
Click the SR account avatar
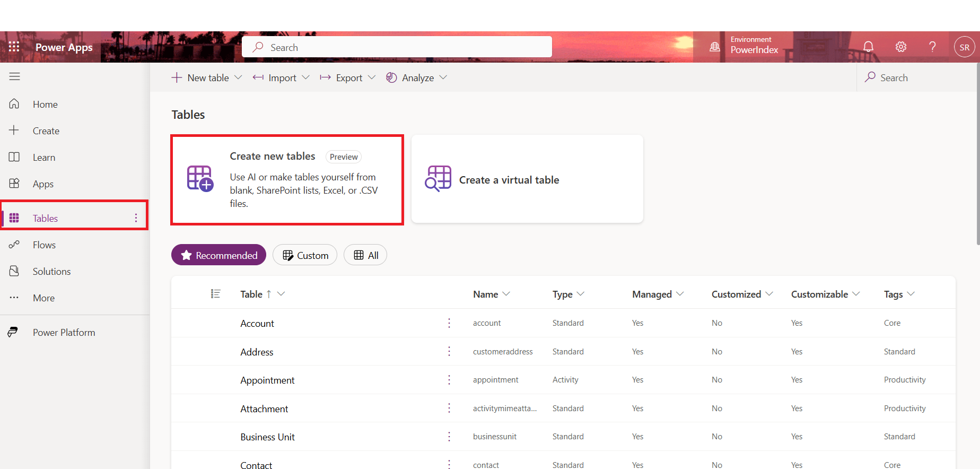tap(964, 47)
